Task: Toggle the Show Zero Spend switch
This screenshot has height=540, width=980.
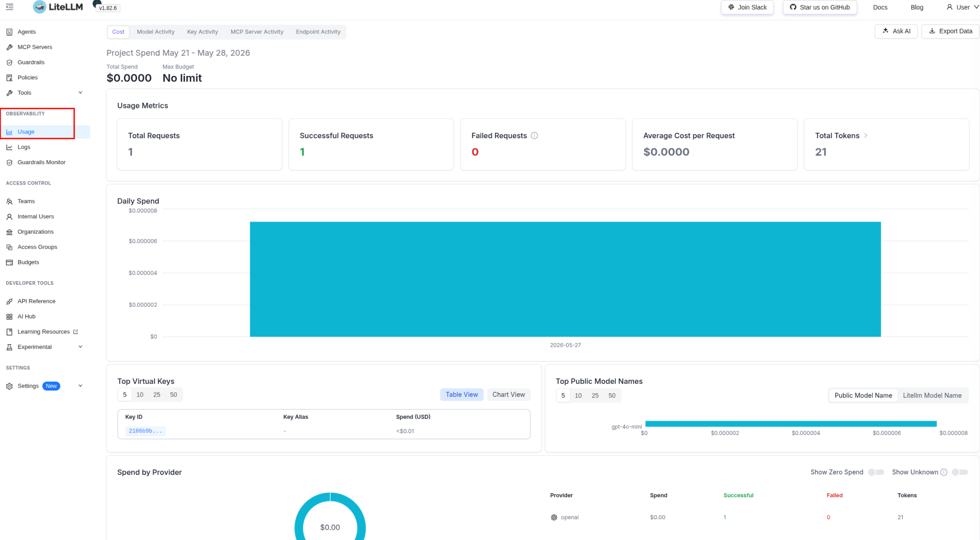Action: point(876,472)
